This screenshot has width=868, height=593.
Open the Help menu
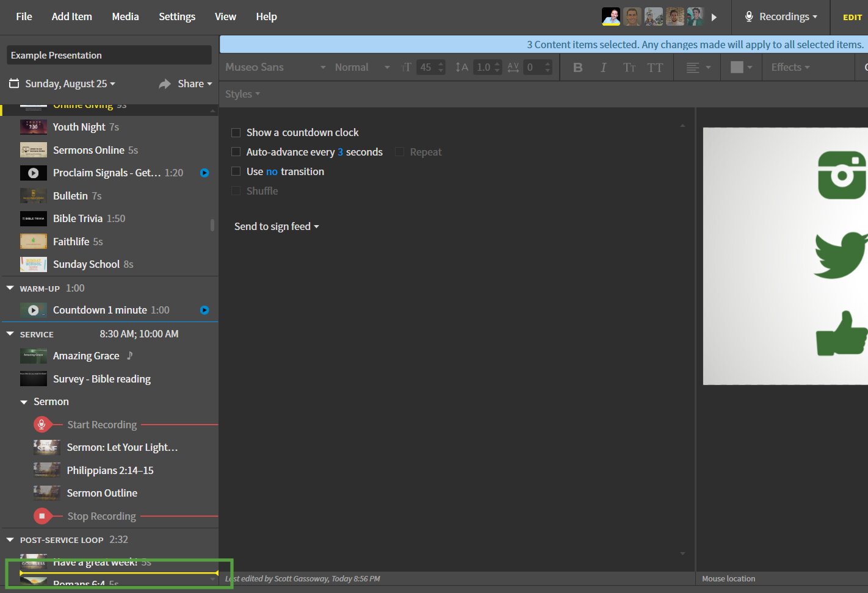pyautogui.click(x=266, y=16)
